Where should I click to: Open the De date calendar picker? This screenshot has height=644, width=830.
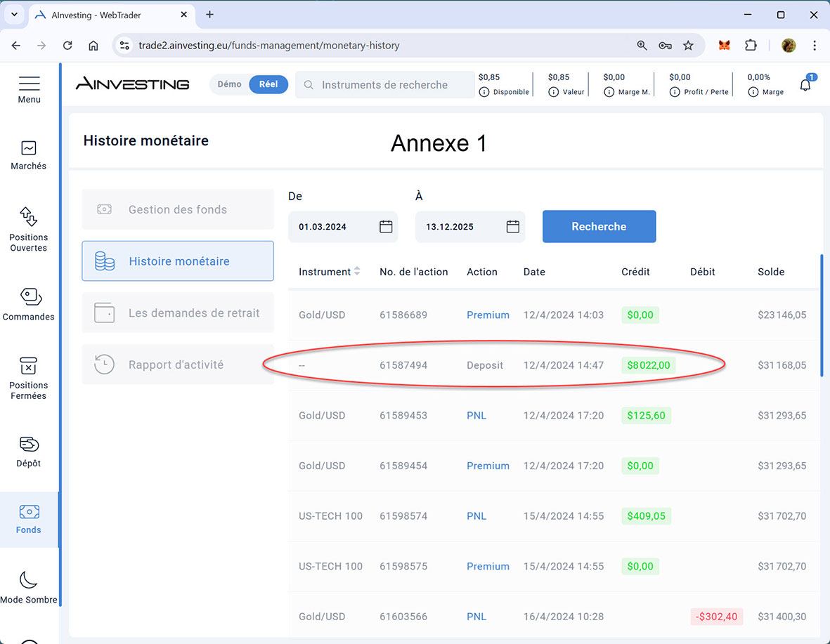tap(386, 227)
